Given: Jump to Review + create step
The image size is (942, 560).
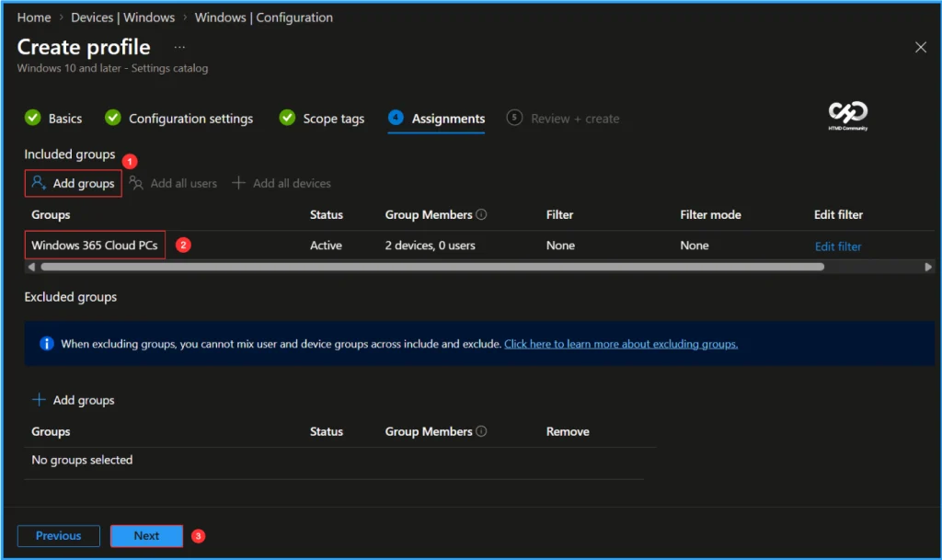Looking at the screenshot, I should coord(575,119).
